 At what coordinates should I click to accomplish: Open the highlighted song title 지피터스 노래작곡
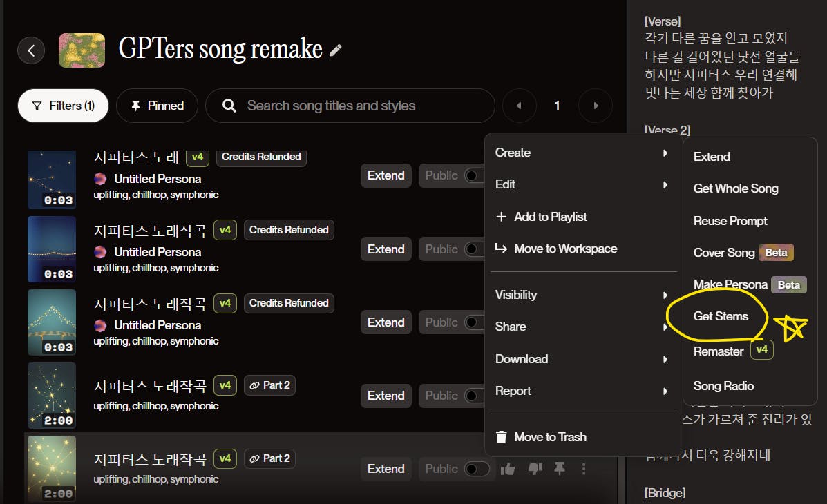(x=150, y=459)
